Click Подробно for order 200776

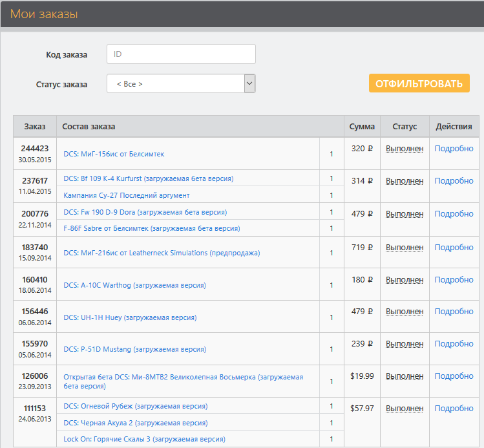tap(454, 214)
